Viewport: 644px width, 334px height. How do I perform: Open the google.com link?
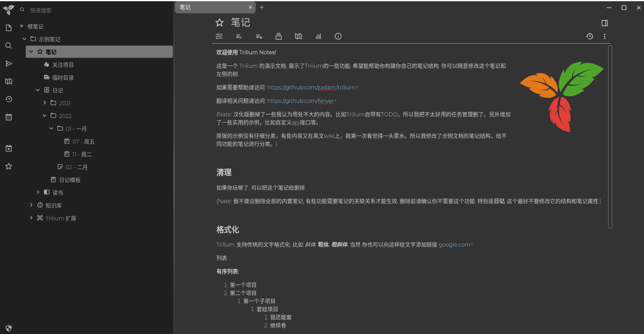455,245
